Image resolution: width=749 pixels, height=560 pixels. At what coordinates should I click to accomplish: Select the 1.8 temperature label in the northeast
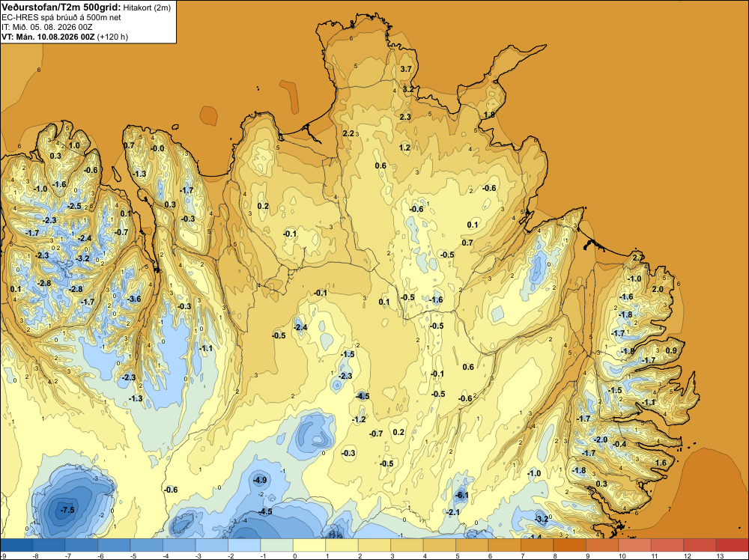click(x=489, y=115)
